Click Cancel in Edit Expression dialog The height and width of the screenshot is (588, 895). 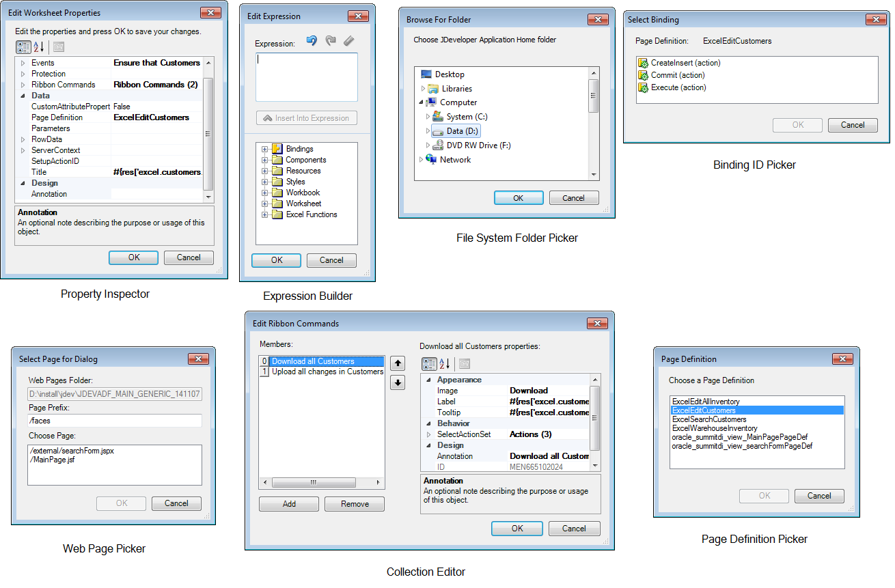[331, 260]
